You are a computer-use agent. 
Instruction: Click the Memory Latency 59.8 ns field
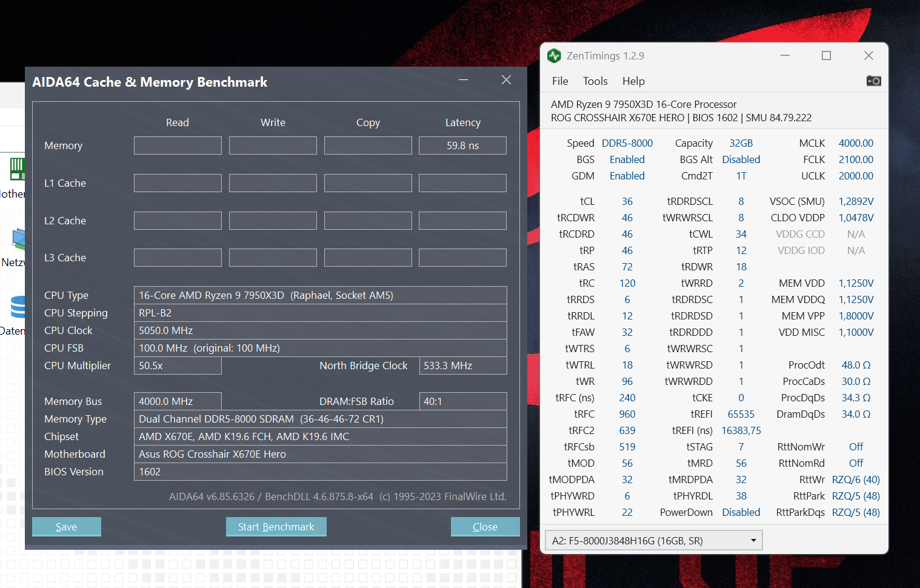[x=463, y=145]
